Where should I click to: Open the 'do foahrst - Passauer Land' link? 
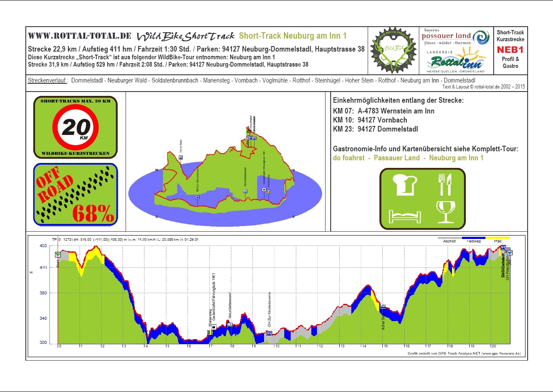pyautogui.click(x=409, y=158)
